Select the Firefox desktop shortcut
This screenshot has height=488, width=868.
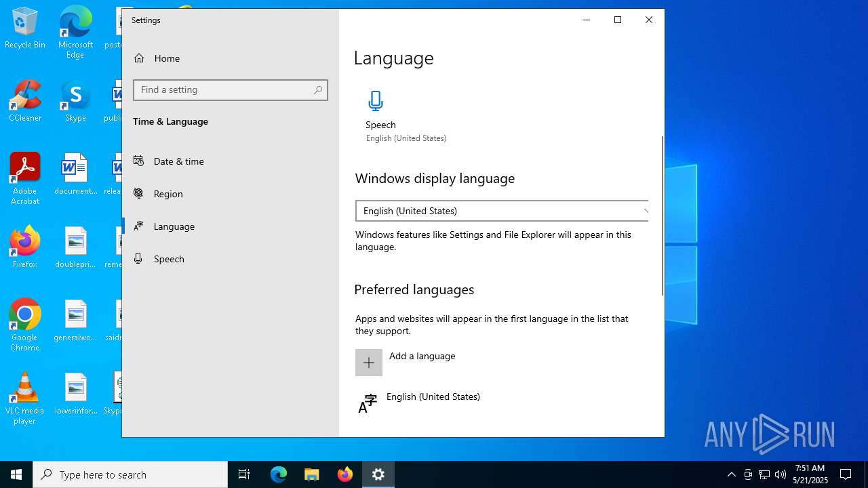[25, 248]
